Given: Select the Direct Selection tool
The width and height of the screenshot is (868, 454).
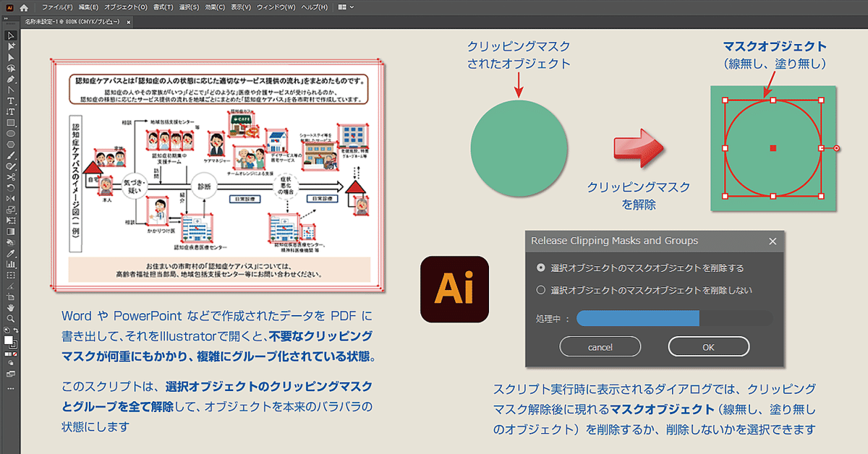Looking at the screenshot, I should pyautogui.click(x=10, y=46).
